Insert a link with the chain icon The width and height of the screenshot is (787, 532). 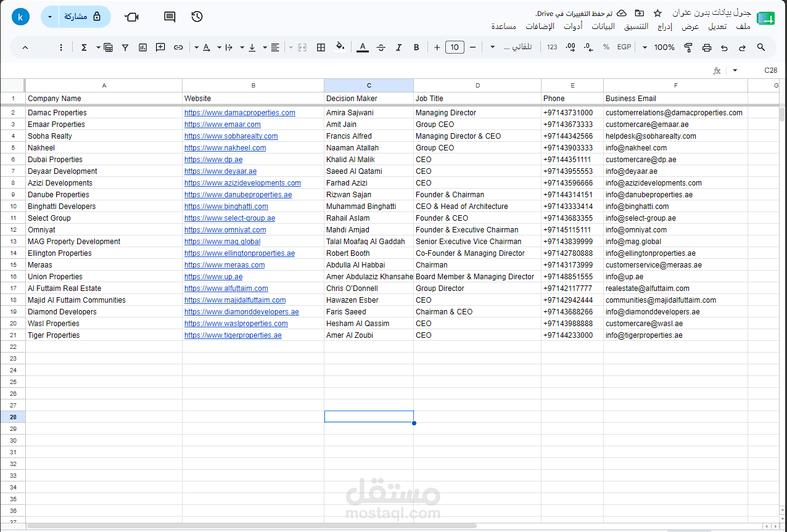178,47
